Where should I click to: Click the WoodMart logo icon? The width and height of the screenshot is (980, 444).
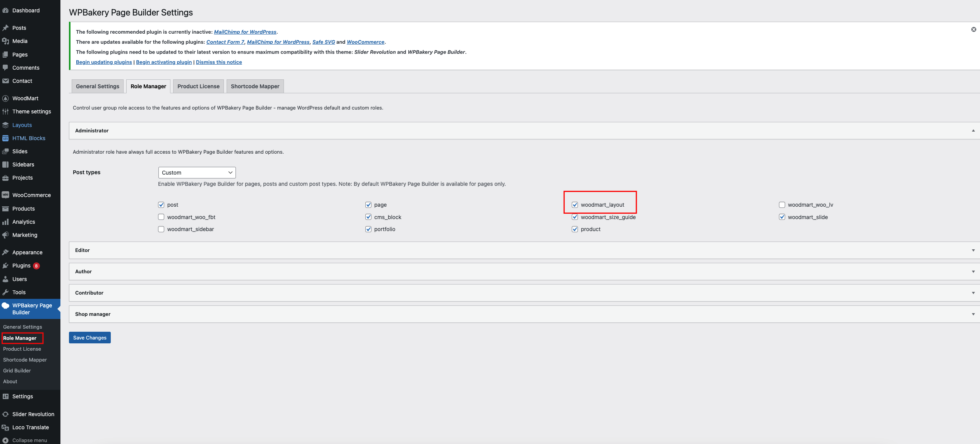point(5,98)
